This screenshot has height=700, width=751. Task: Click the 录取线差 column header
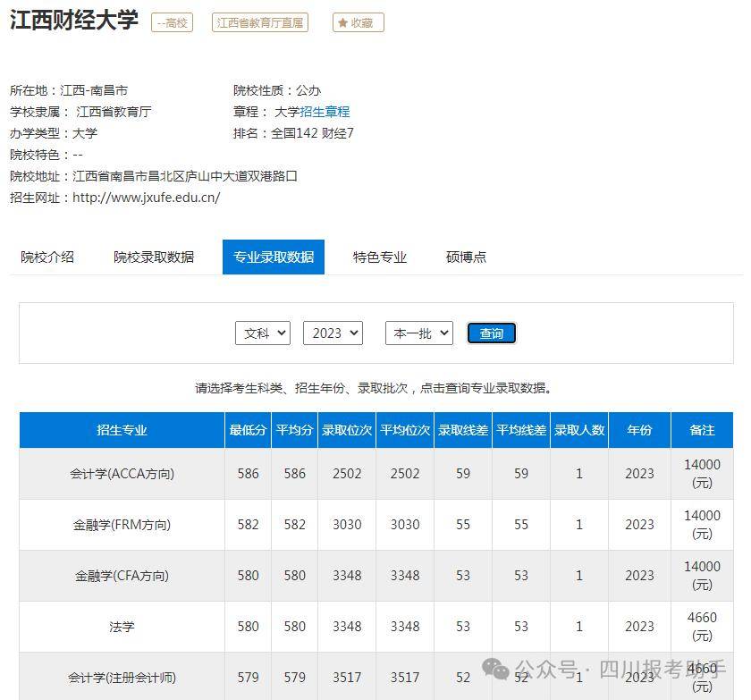tap(463, 430)
